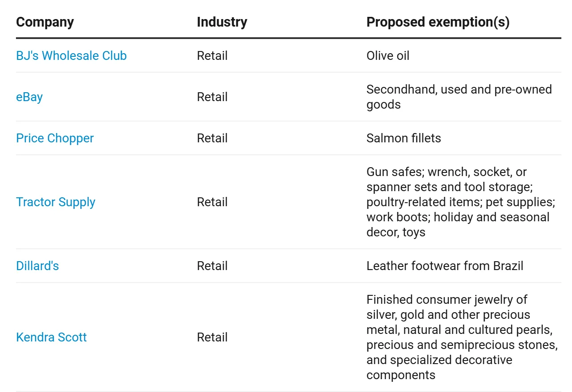Click the Gun safes exemption description
The height and width of the screenshot is (392, 572).
click(461, 202)
